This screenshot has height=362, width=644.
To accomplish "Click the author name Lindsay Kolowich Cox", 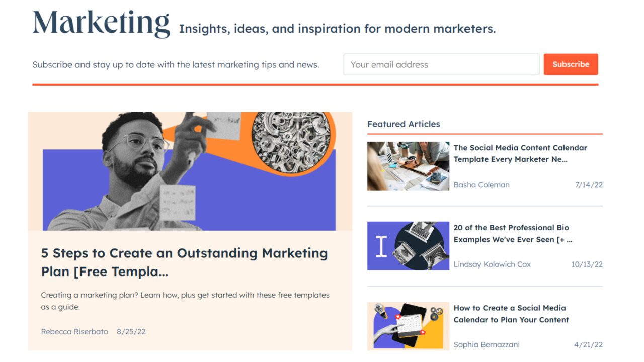I will point(492,264).
